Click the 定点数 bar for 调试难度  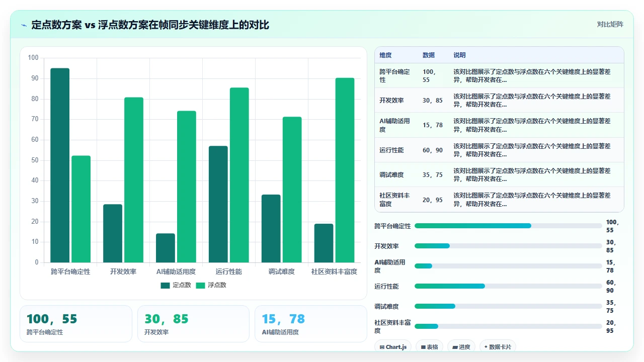[271, 229]
